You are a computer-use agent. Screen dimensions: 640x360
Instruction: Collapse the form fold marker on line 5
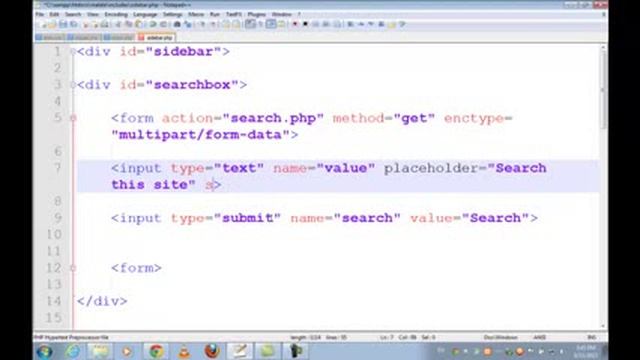[x=73, y=118]
